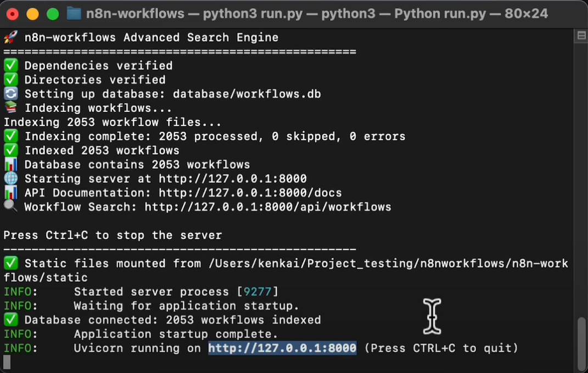
Task: Open the /api/workflows search URL
Action: (268, 207)
